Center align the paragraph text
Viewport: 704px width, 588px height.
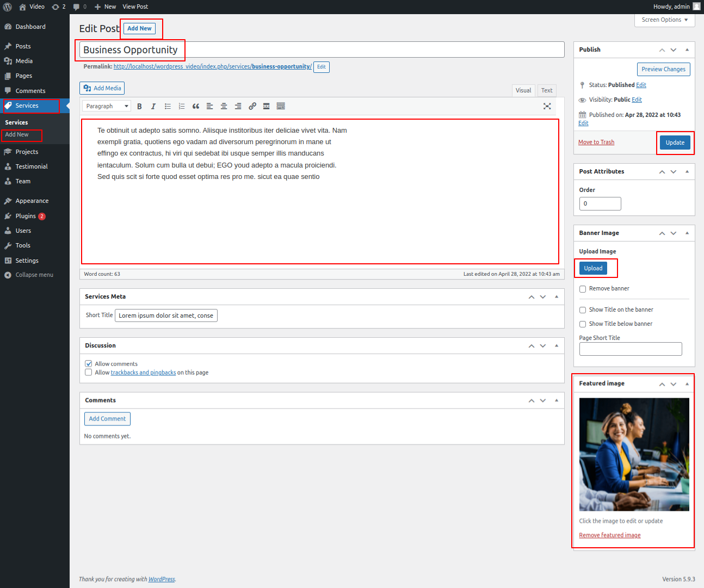pyautogui.click(x=224, y=107)
